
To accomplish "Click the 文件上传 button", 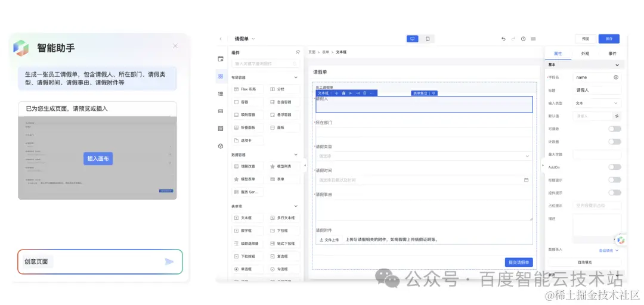I will pyautogui.click(x=329, y=239).
